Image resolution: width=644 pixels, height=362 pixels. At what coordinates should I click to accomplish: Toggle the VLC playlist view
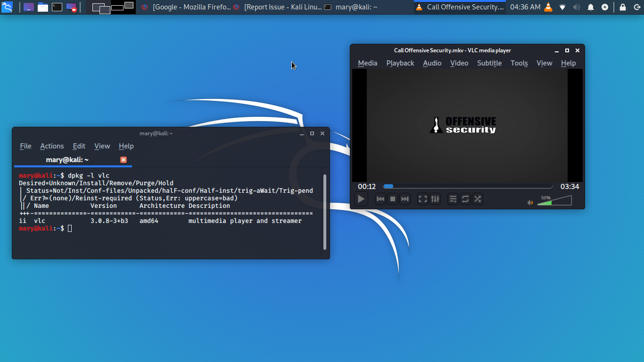pos(453,199)
